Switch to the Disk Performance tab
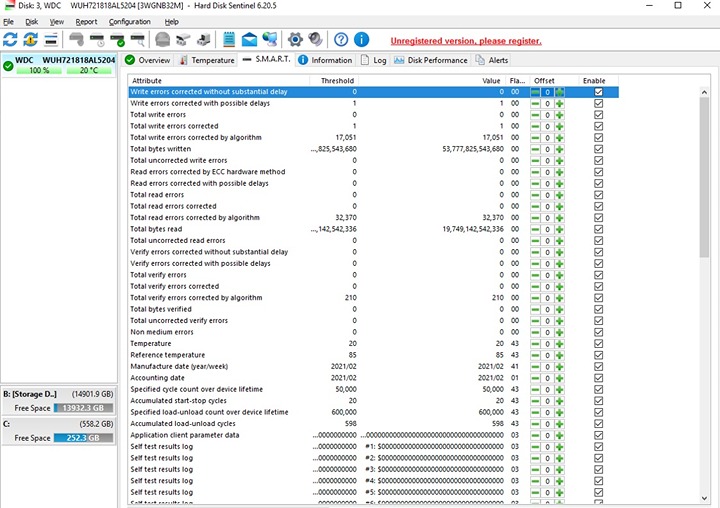This screenshot has height=508, width=720. tap(431, 60)
